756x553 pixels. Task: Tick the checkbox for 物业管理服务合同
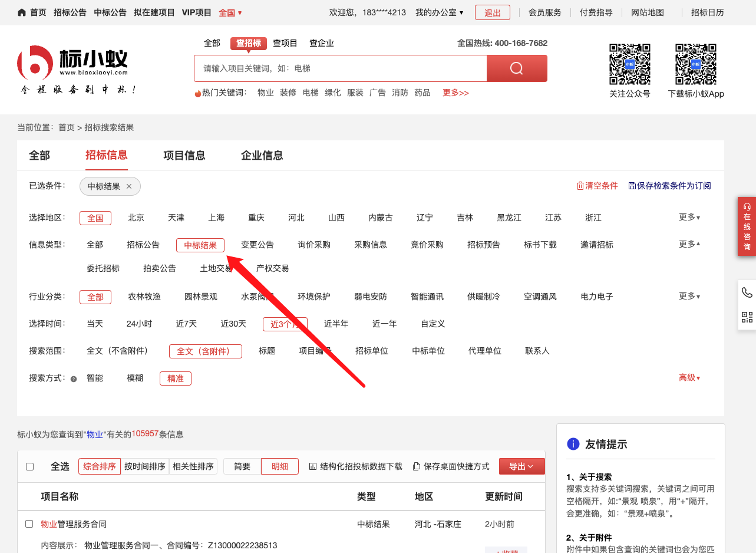[29, 524]
